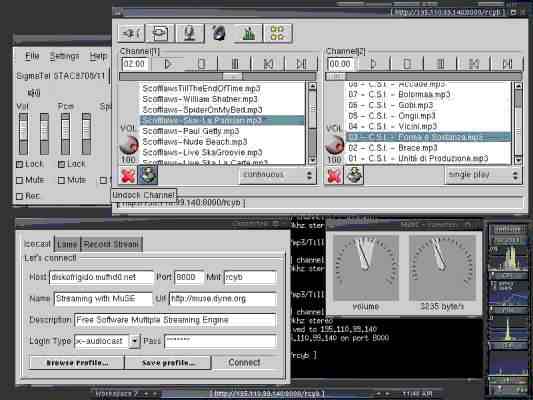533x400 pixels.
Task: Click the Pass password field
Action: click(x=220, y=341)
